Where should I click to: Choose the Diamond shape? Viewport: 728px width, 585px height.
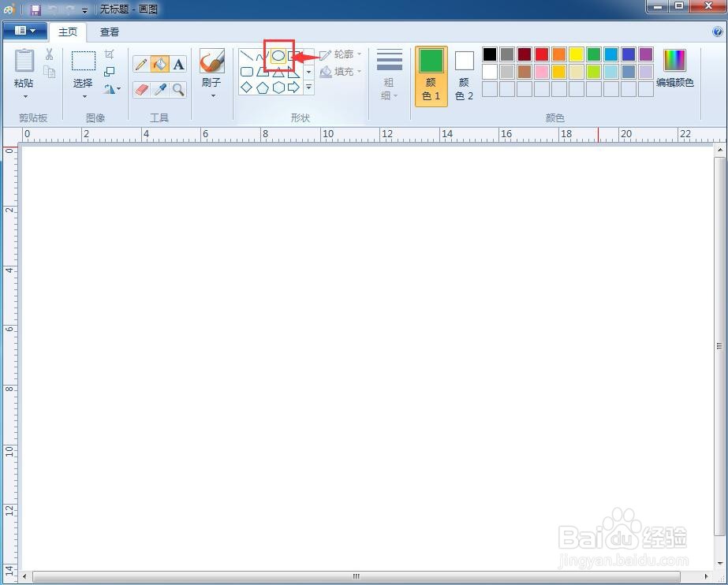pyautogui.click(x=247, y=88)
